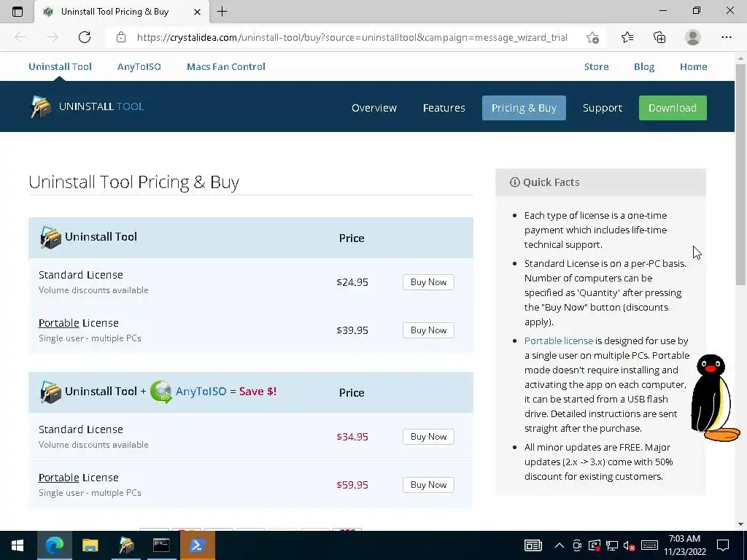
Task: Click the back navigation arrow
Action: 20,37
